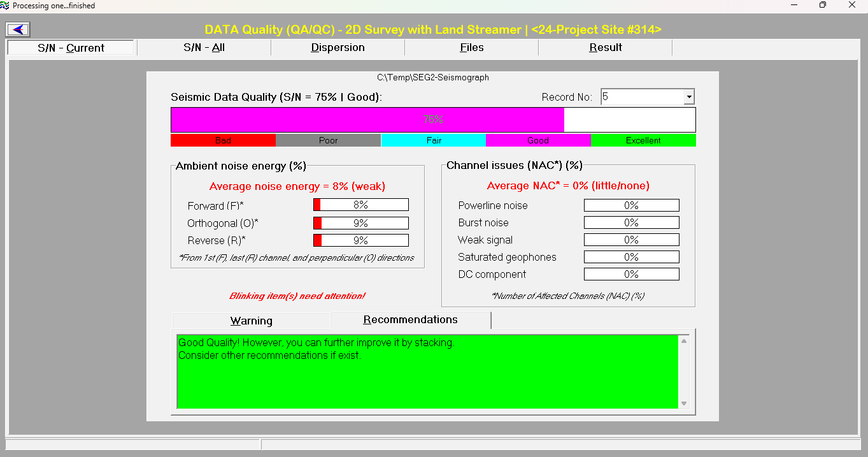Image resolution: width=868 pixels, height=457 pixels.
Task: Click the green Excellent legend swatch
Action: [x=643, y=140]
